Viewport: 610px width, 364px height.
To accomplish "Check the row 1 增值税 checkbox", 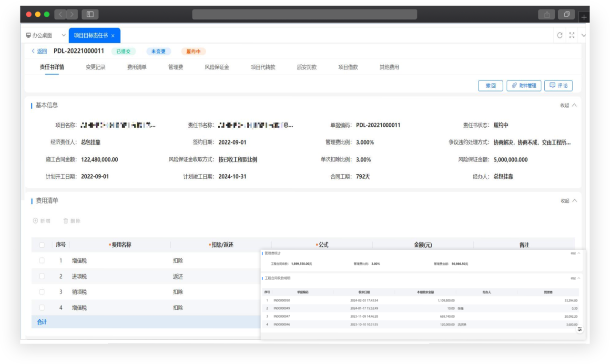I will click(x=42, y=261).
